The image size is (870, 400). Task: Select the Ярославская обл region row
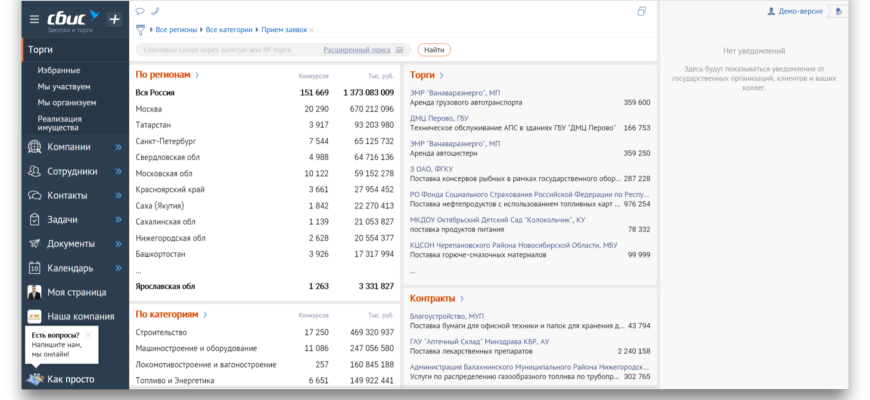click(265, 287)
